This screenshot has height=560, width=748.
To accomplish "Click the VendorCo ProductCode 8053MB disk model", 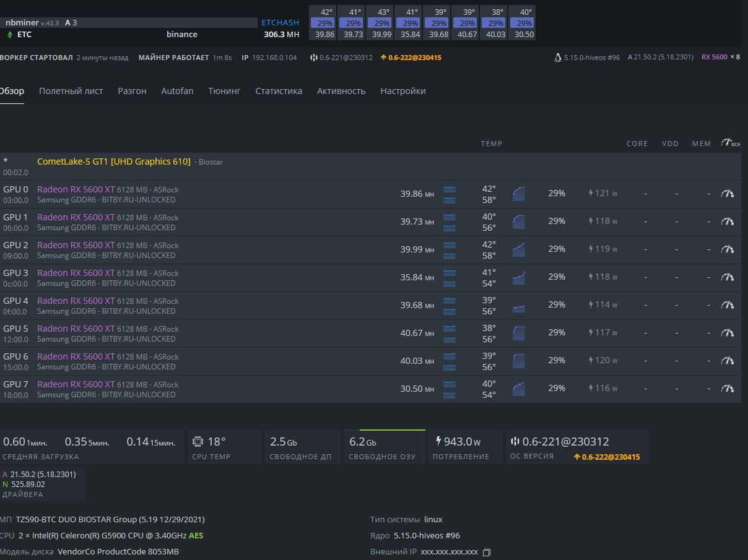I will click(x=118, y=551).
